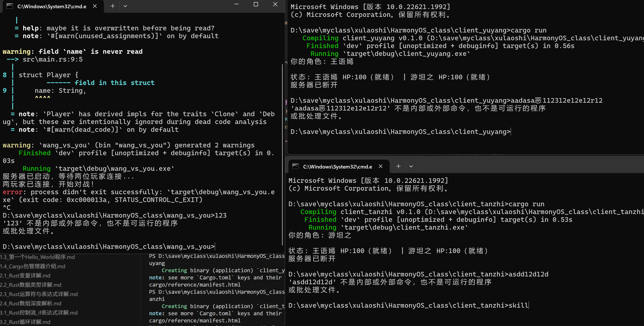
Task: Click 'client_tanzhi>cargo run' command in bottom-right terminal
Action: coord(416,204)
